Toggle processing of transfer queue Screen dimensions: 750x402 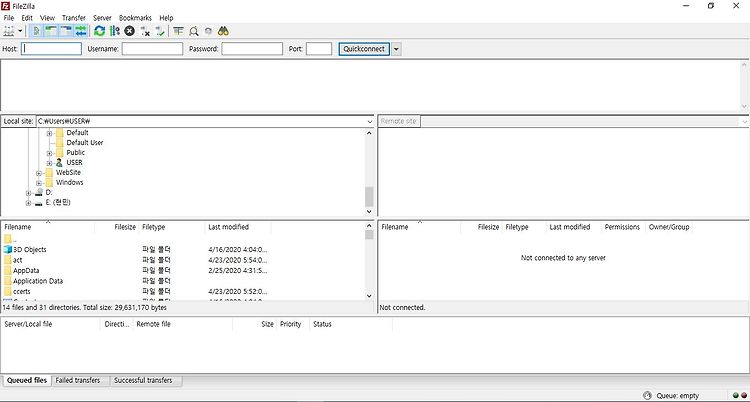click(115, 31)
